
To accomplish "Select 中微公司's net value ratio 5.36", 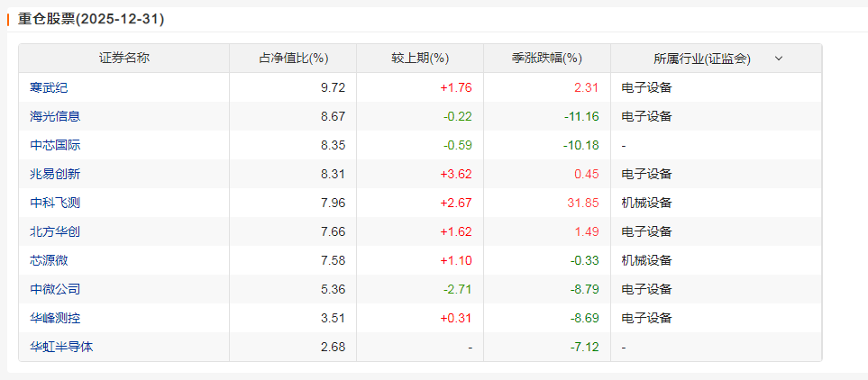I will pyautogui.click(x=333, y=289).
